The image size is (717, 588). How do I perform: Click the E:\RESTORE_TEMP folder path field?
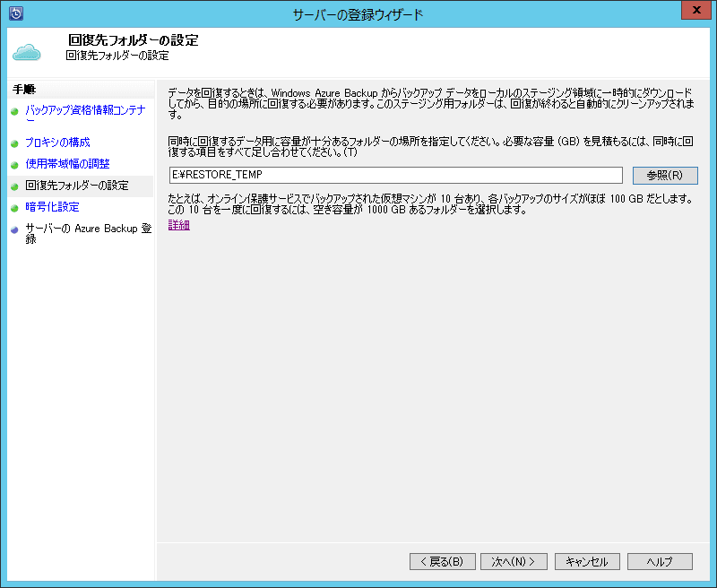(x=394, y=175)
